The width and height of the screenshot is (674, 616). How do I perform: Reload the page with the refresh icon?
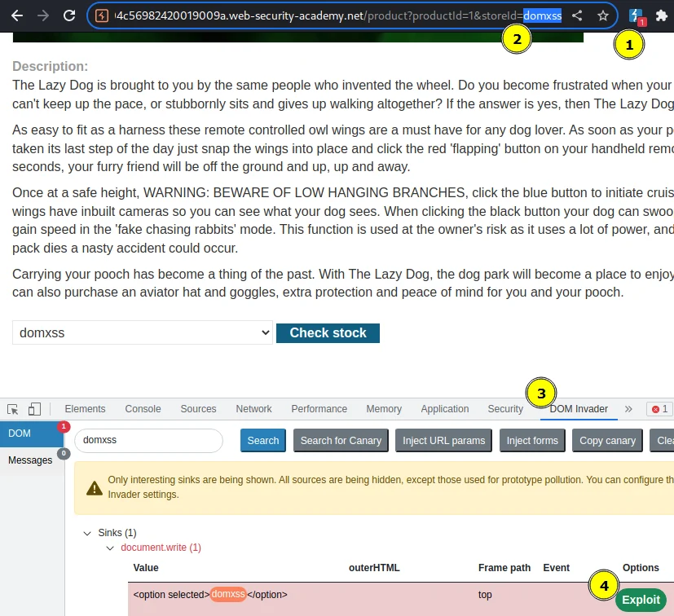click(69, 16)
